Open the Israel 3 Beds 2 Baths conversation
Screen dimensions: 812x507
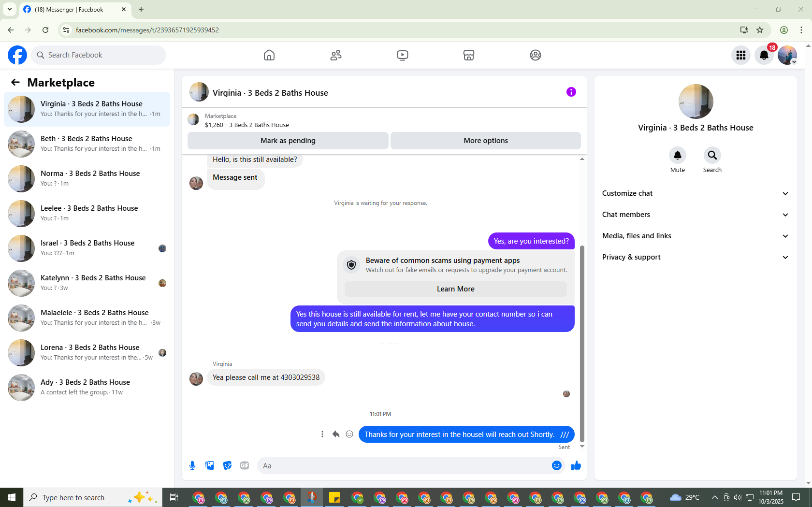[x=87, y=248]
